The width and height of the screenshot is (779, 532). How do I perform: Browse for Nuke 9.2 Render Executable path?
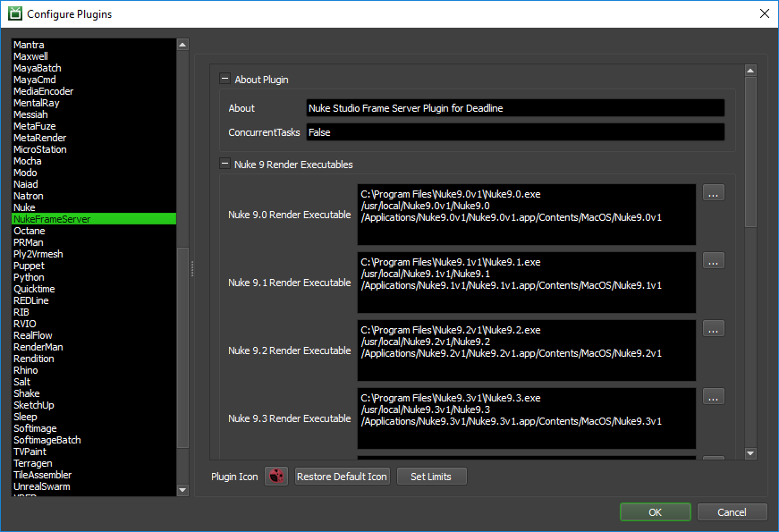click(713, 328)
